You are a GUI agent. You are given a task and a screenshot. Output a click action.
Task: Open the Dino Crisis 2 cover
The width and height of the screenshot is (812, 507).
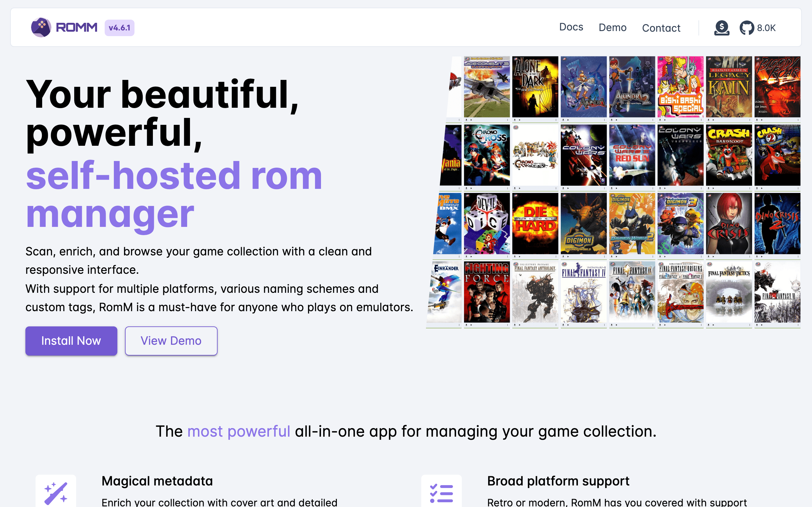[777, 223]
